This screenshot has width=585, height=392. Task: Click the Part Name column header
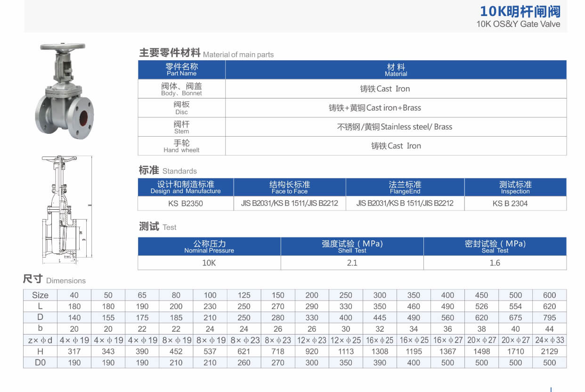pyautogui.click(x=181, y=69)
